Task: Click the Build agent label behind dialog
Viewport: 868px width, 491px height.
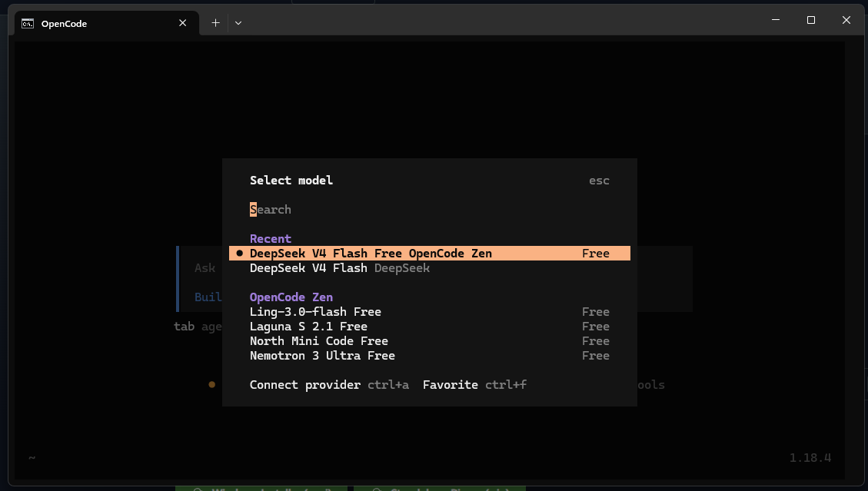Action: 208,297
